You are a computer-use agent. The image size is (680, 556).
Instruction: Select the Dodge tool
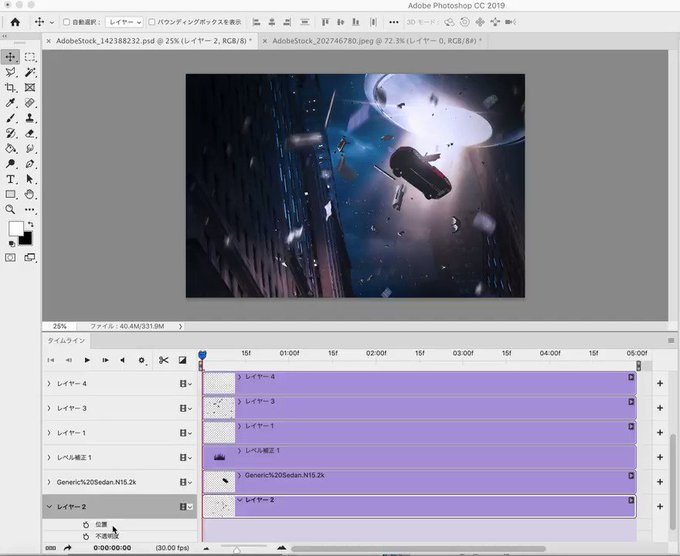pyautogui.click(x=10, y=164)
